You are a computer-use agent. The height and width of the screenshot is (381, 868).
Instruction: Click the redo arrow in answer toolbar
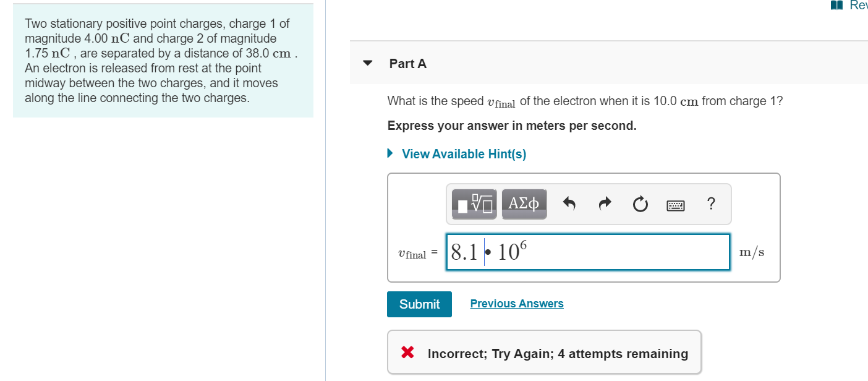coord(606,203)
